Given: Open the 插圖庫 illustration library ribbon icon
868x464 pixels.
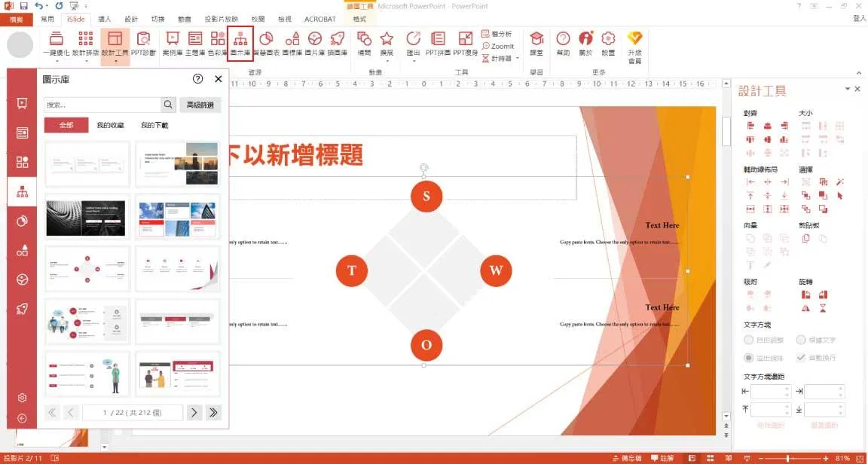Looking at the screenshot, I should [337, 44].
